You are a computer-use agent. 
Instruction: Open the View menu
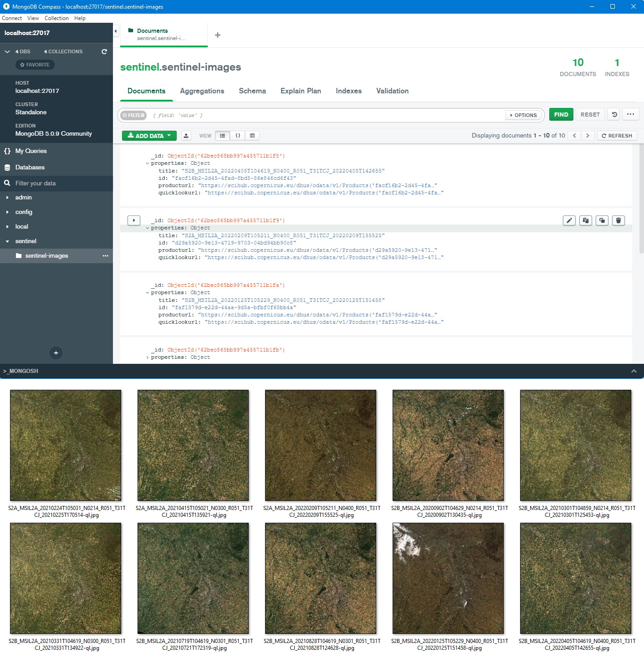point(33,18)
